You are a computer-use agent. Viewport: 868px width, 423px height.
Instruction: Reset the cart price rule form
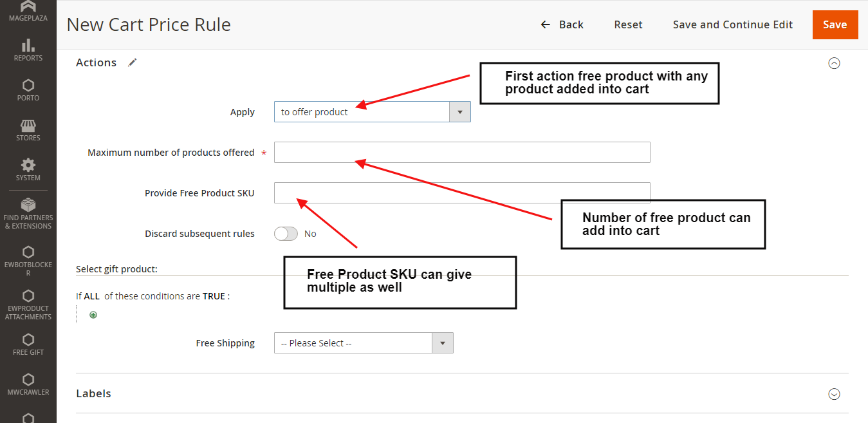click(x=628, y=24)
